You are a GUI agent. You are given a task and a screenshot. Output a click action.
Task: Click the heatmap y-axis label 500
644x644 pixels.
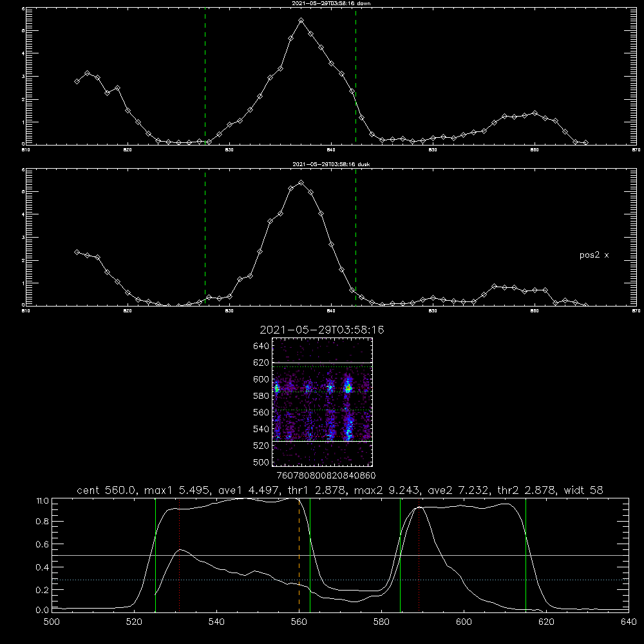click(261, 462)
